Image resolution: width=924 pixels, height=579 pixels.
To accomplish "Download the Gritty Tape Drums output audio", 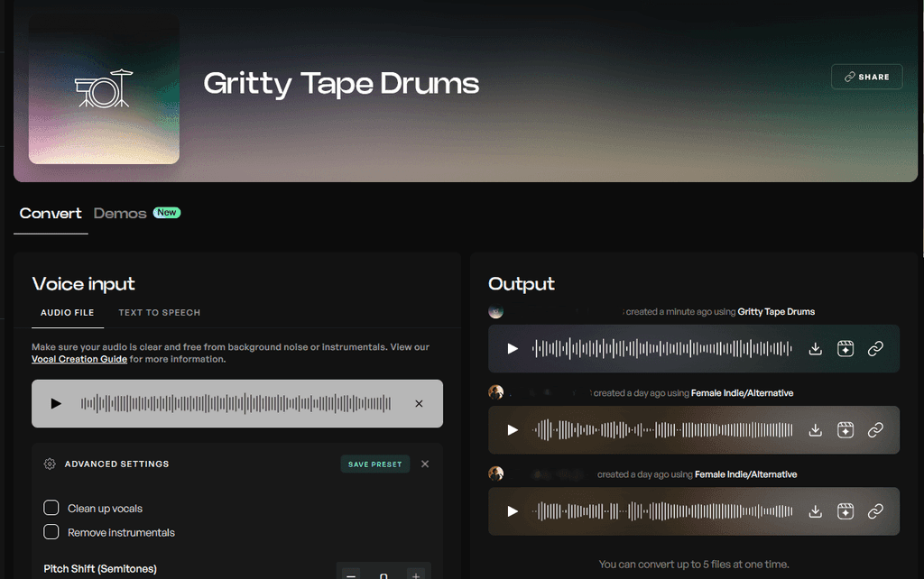I will point(815,348).
